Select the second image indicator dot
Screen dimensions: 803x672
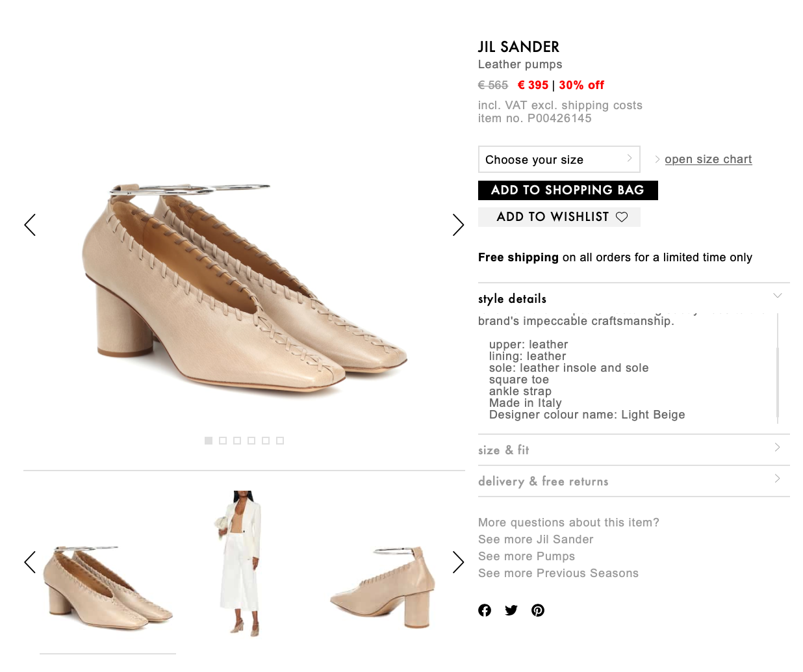pyautogui.click(x=223, y=441)
